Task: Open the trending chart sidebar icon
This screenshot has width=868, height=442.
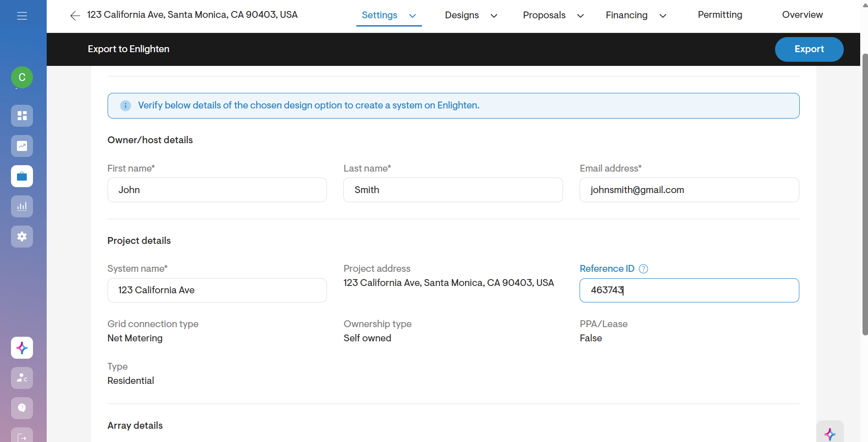Action: pyautogui.click(x=22, y=146)
